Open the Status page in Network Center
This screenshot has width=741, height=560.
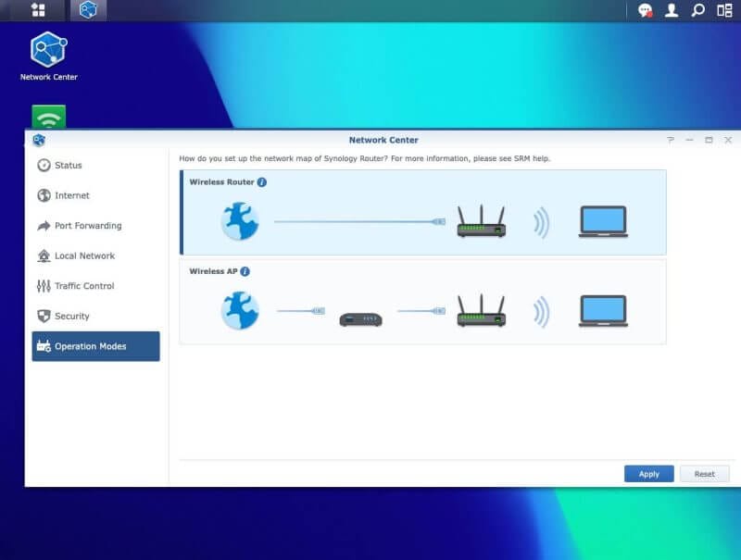coord(67,166)
